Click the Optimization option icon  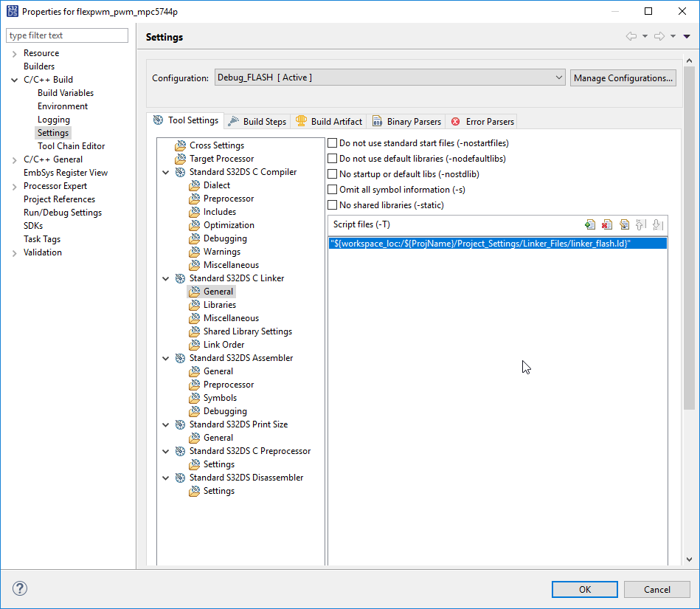pos(195,225)
